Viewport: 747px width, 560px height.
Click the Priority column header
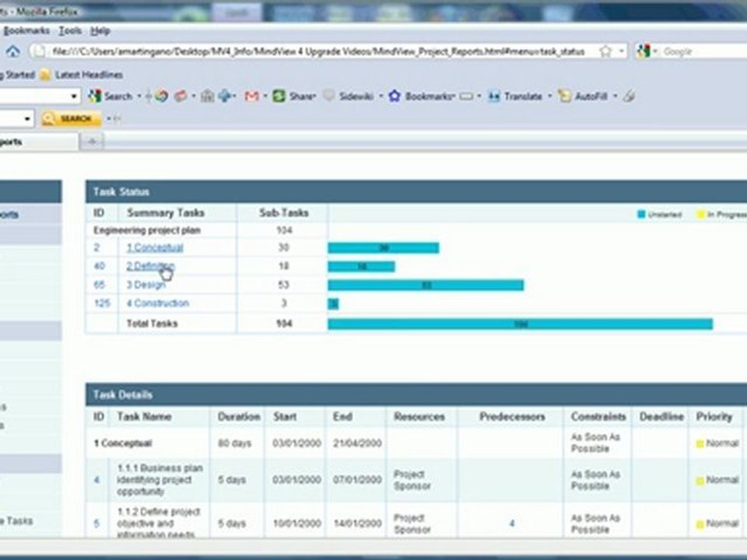pyautogui.click(x=714, y=417)
